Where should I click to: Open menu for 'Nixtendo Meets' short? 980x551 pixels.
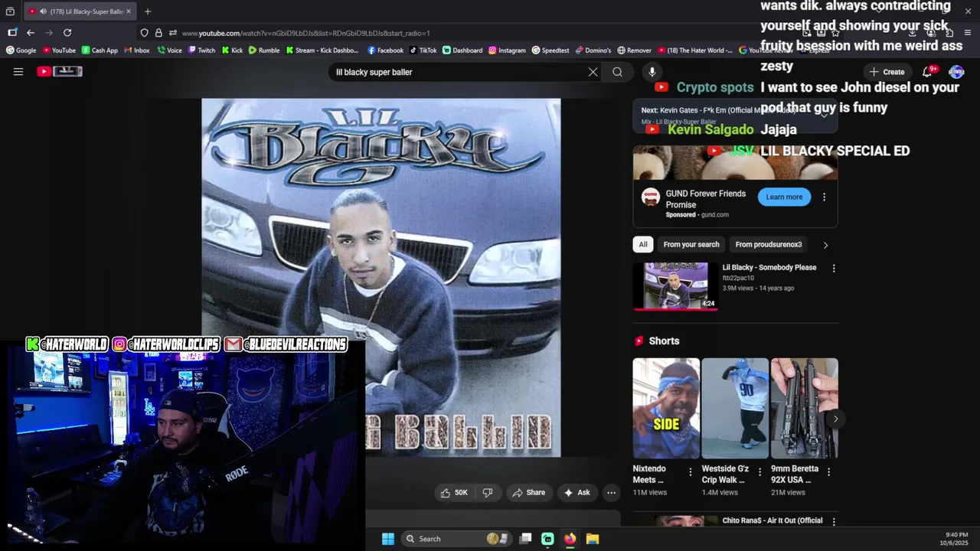[691, 472]
